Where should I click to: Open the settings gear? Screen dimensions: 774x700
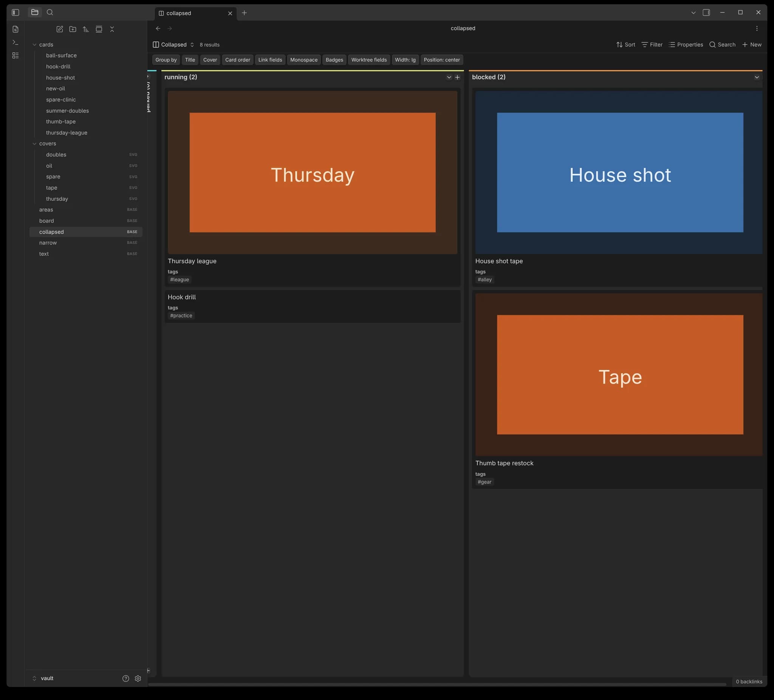tap(138, 678)
